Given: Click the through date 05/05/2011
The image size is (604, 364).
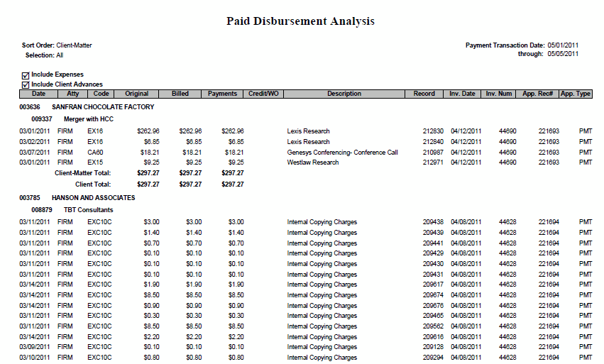Looking at the screenshot, I should 563,54.
